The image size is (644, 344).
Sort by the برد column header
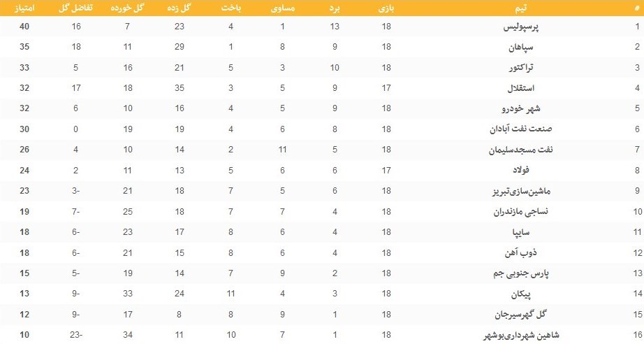coord(335,10)
